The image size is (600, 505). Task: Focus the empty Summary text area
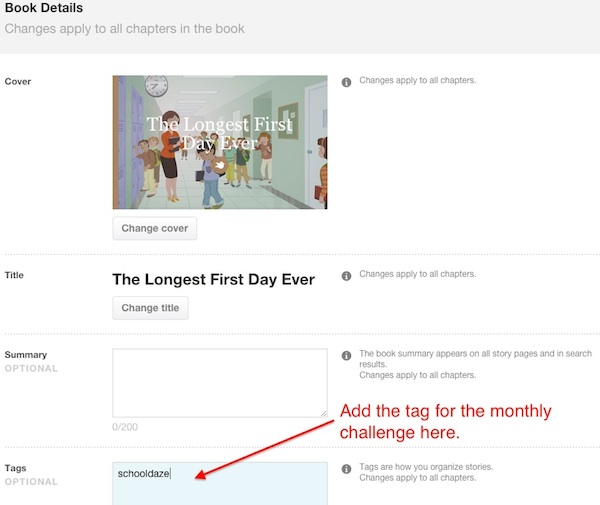point(219,381)
